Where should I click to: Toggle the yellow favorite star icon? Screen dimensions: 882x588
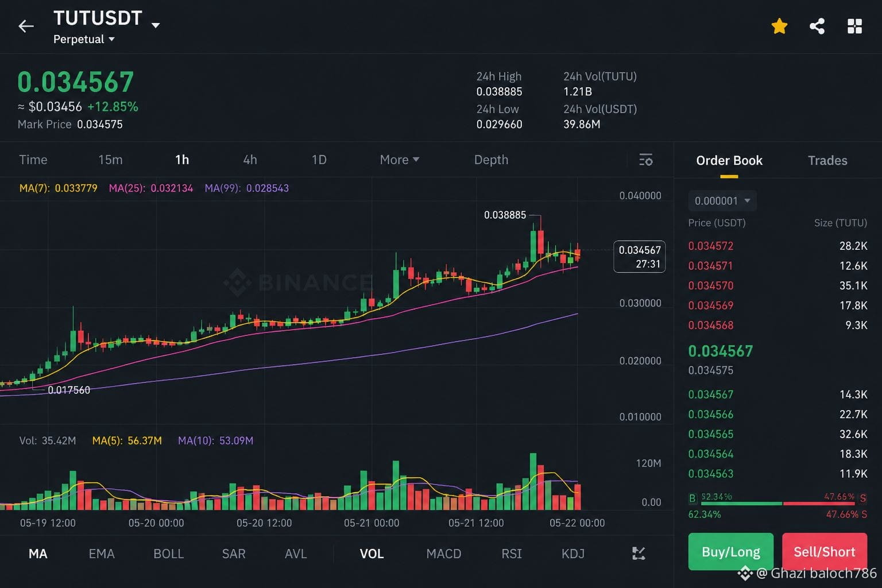[x=779, y=26]
